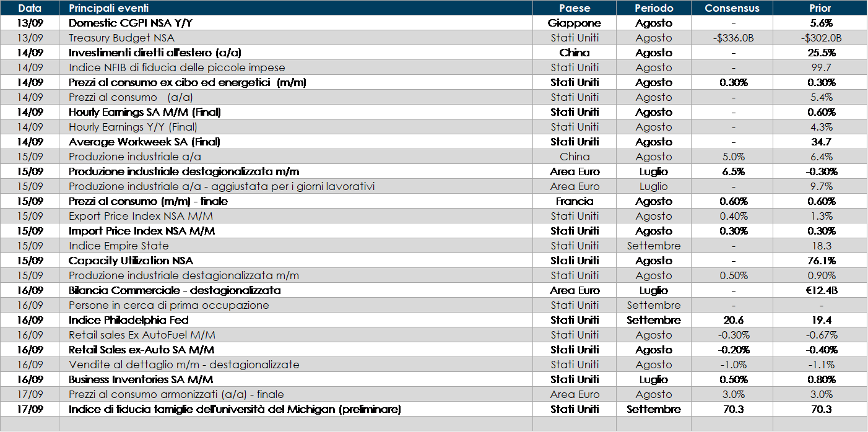Click the Hourly Earnings Y/Y (Final) cell
Viewport: 868px width, 432px height.
point(132,127)
